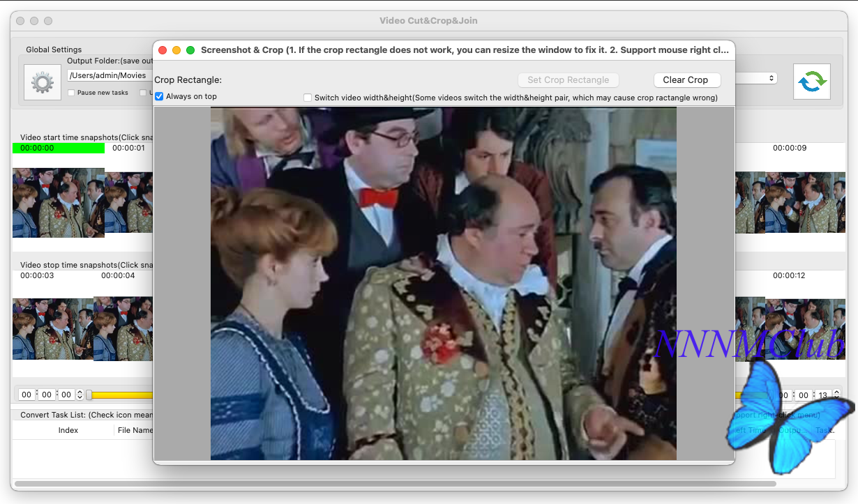
Task: Click the start time hours field
Action: click(27, 395)
